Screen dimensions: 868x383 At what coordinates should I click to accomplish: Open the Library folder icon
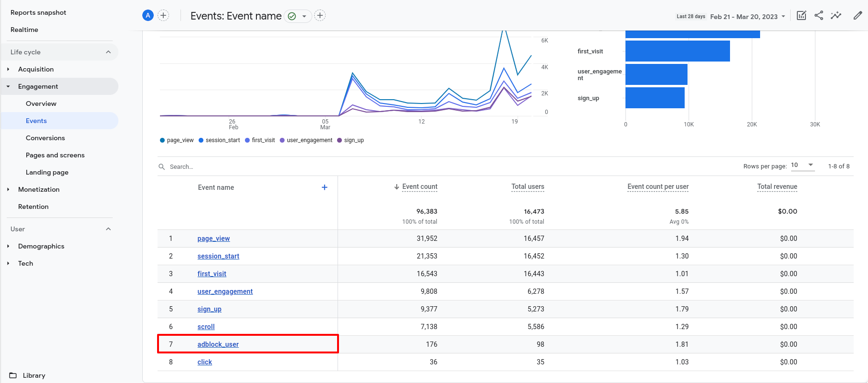coord(13,375)
